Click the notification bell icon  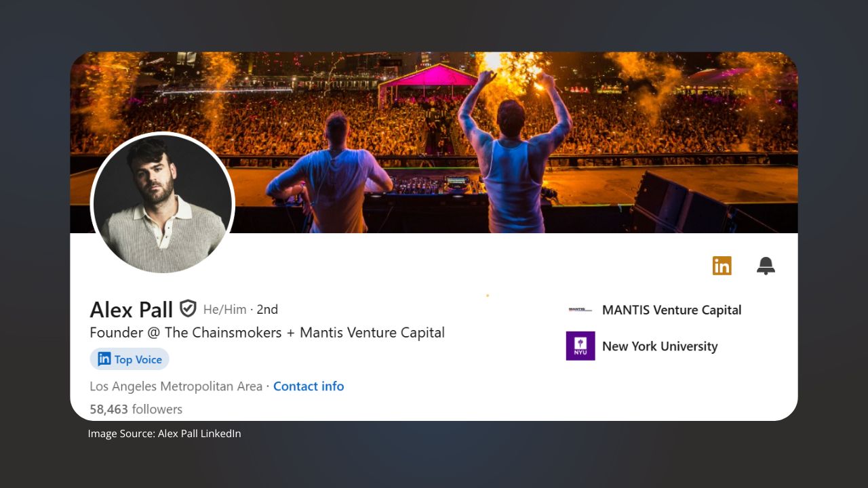click(x=766, y=266)
